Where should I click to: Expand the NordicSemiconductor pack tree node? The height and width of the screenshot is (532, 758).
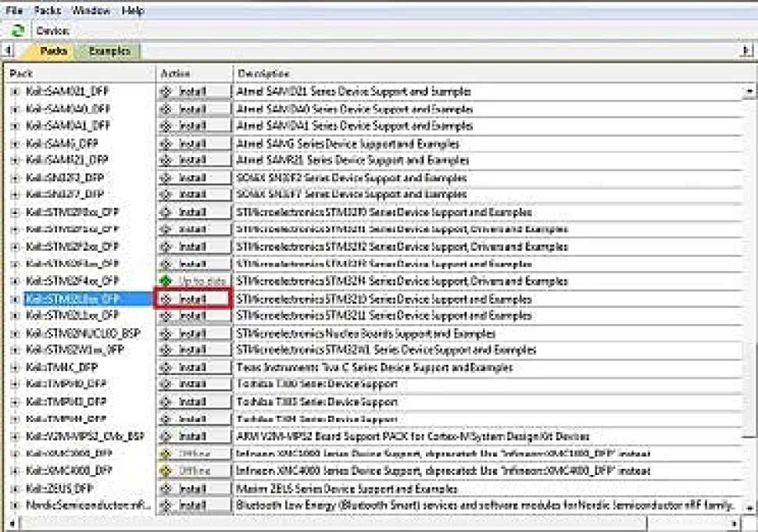(x=14, y=505)
